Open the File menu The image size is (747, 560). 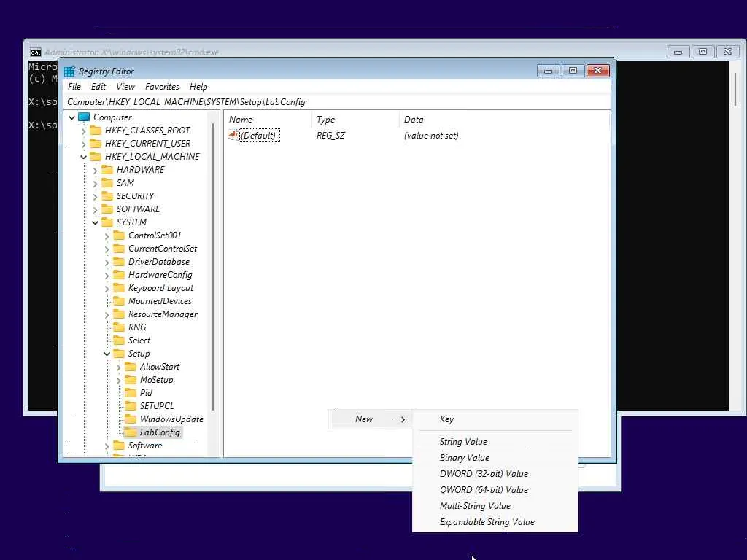74,87
